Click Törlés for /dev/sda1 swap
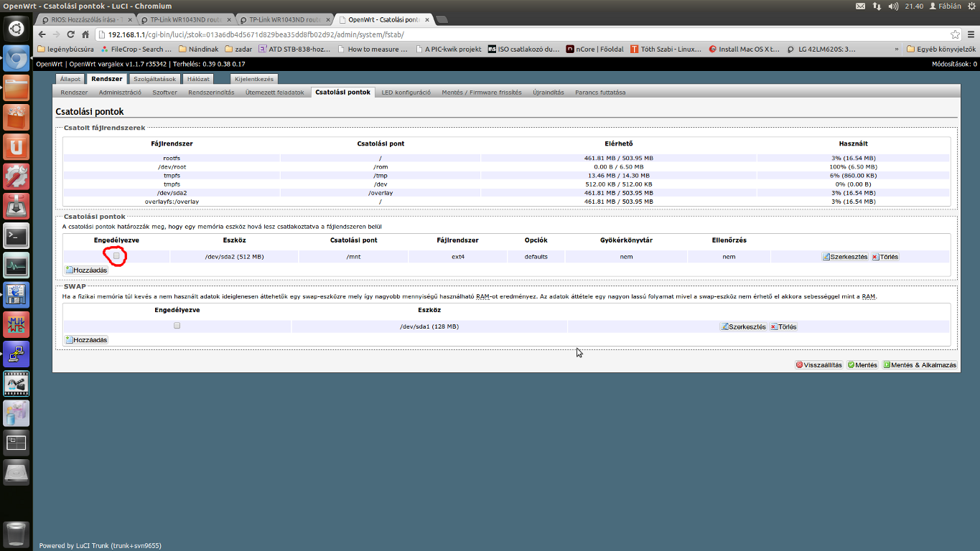The width and height of the screenshot is (980, 551). point(783,326)
